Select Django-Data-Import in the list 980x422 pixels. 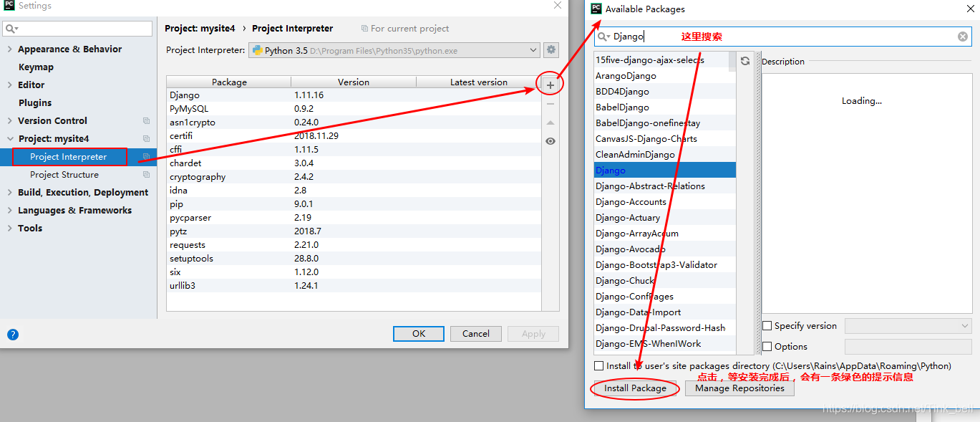click(664, 312)
